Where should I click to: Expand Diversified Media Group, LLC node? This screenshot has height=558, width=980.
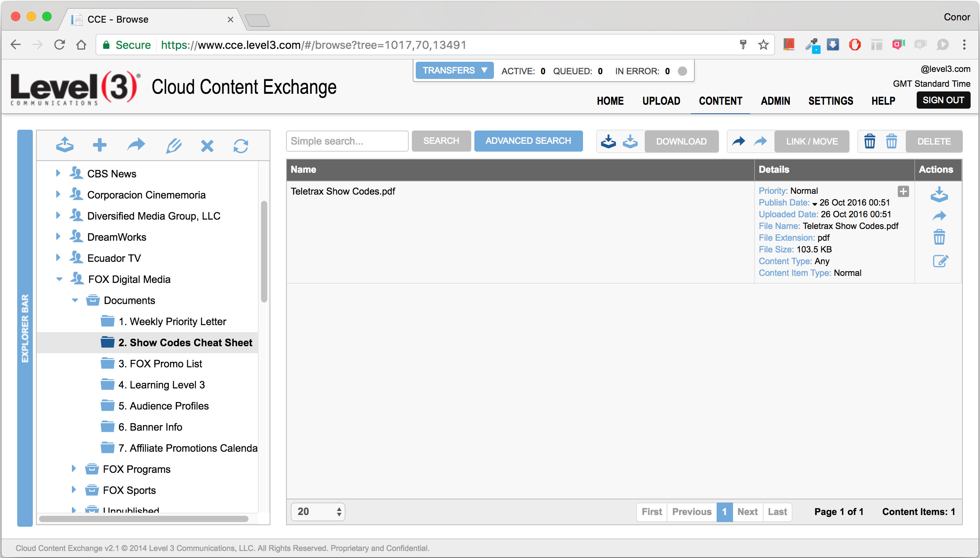pos(58,215)
